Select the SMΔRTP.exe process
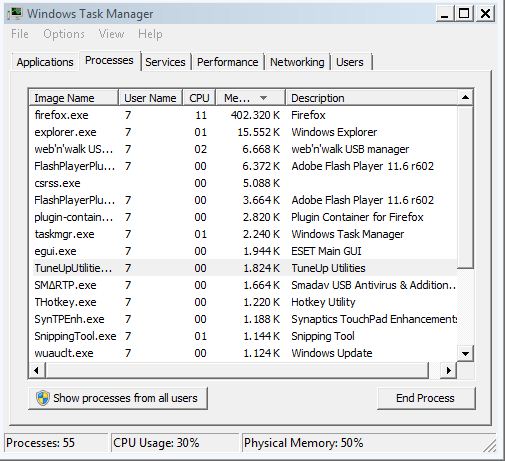Image resolution: width=505 pixels, height=462 pixels. pos(243,285)
